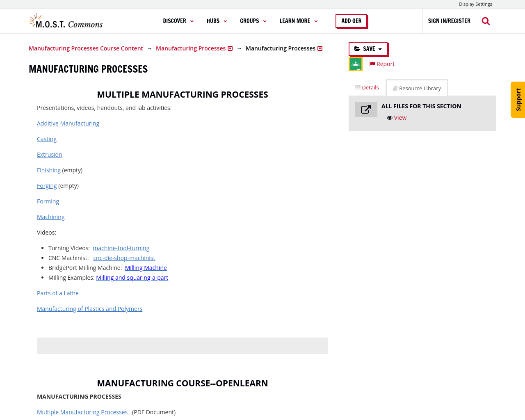525x420 pixels.
Task: Click the external-link icon for all section files
Action: (x=366, y=109)
